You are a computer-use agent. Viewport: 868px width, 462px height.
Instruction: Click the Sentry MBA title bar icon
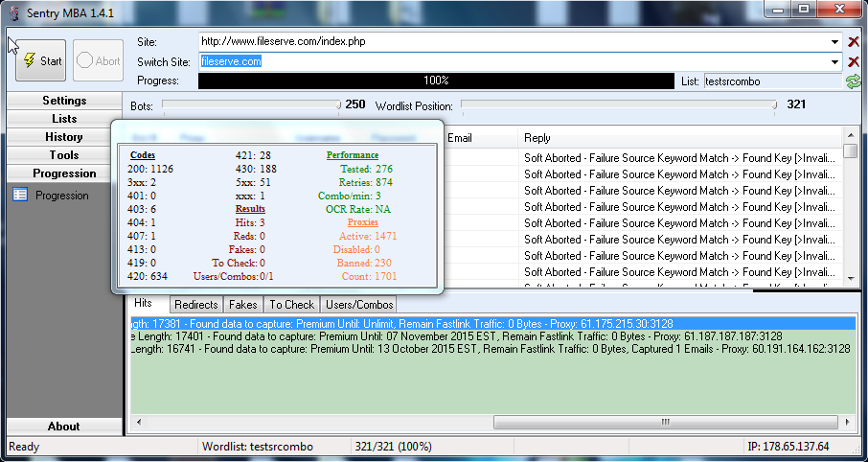pos(15,13)
